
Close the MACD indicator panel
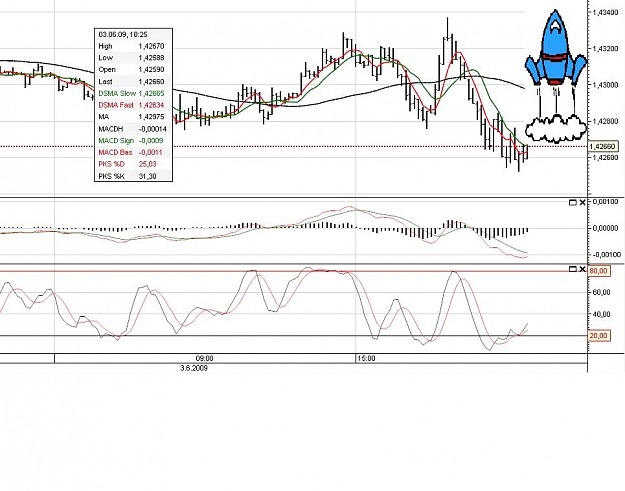(x=582, y=202)
